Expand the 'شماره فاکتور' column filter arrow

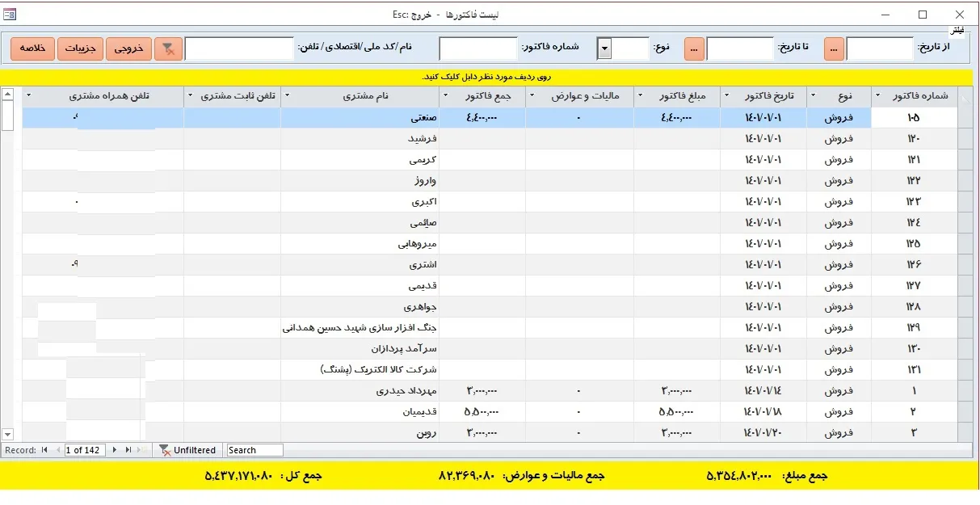[879, 96]
